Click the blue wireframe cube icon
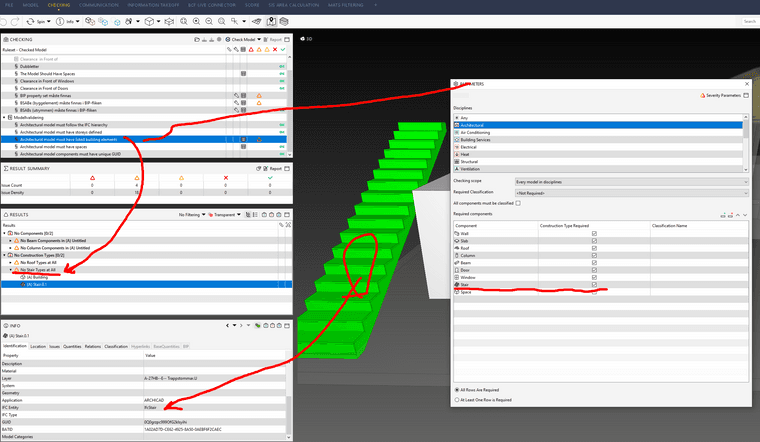 click(117, 22)
